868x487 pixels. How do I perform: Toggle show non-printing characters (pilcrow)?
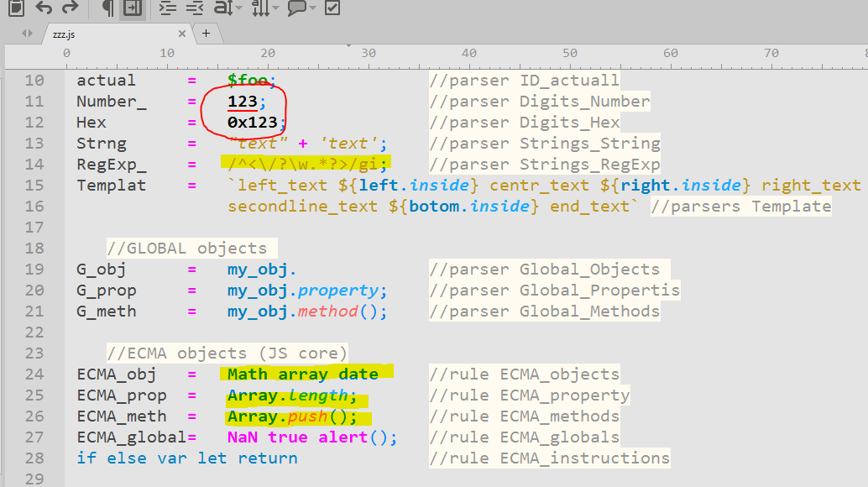107,8
